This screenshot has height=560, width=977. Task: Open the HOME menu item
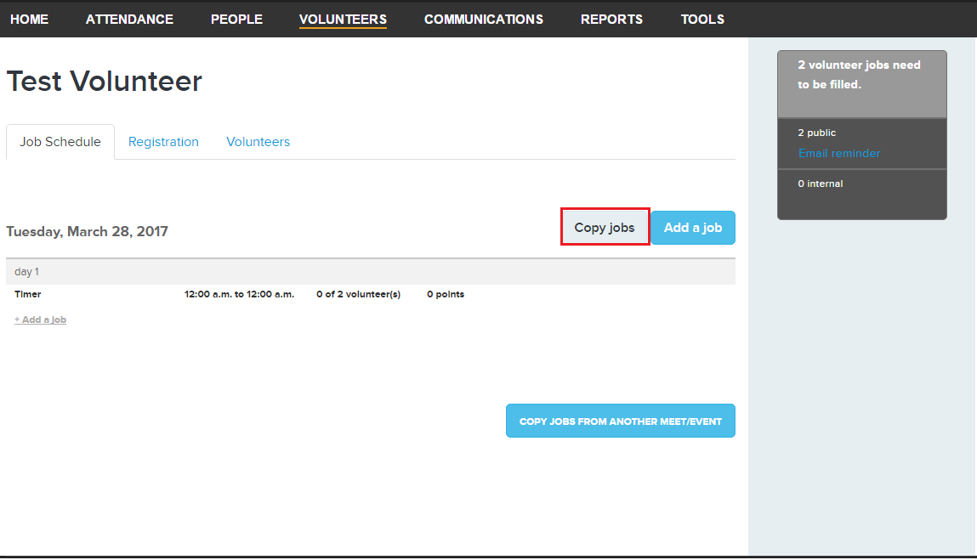(x=29, y=20)
